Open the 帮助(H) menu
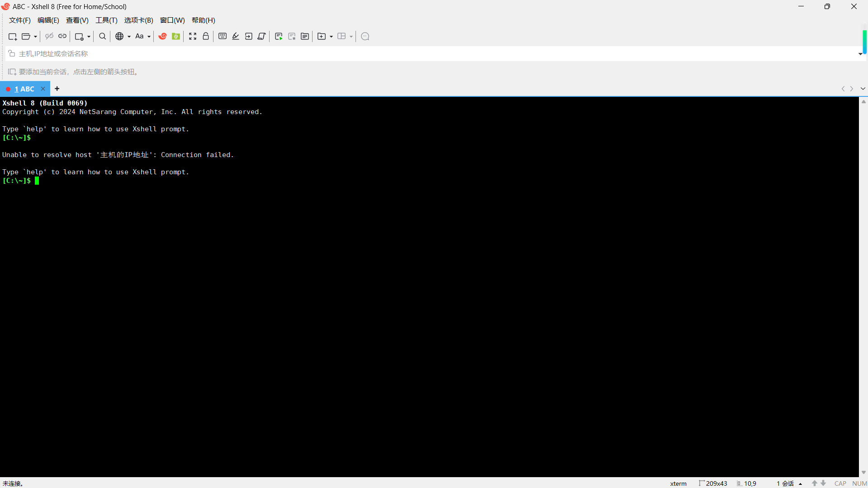This screenshot has width=868, height=488. coord(204,20)
